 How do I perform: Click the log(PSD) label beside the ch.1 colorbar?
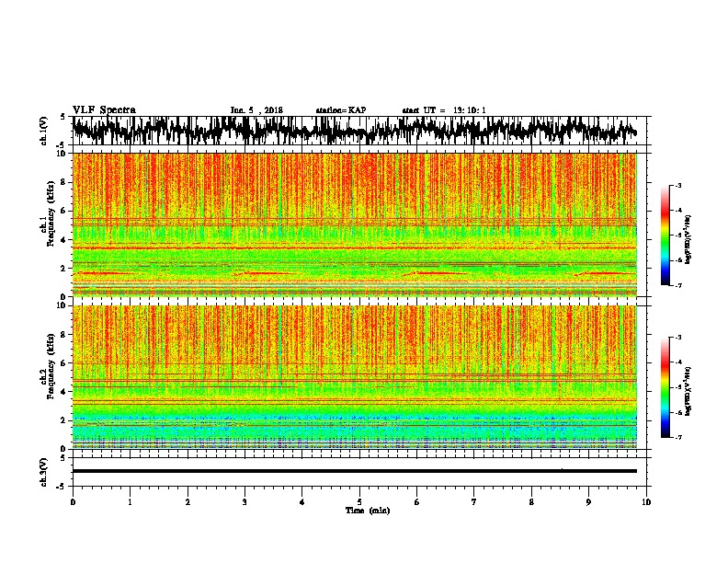(x=688, y=239)
